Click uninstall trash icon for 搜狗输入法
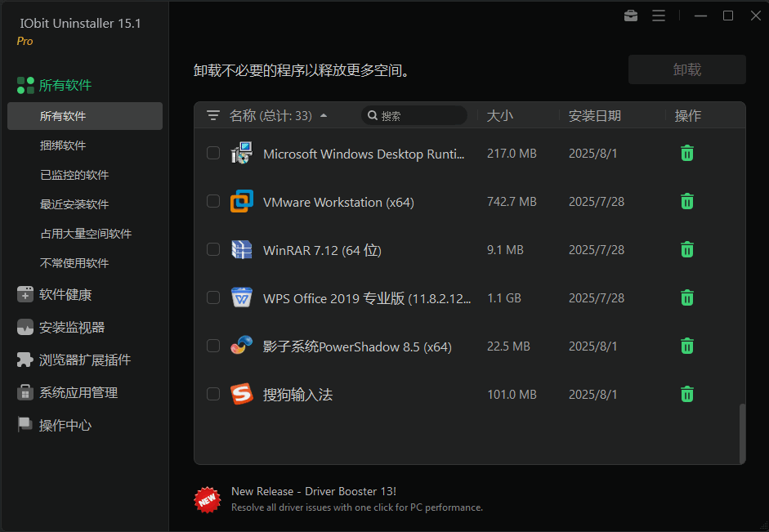 (687, 395)
